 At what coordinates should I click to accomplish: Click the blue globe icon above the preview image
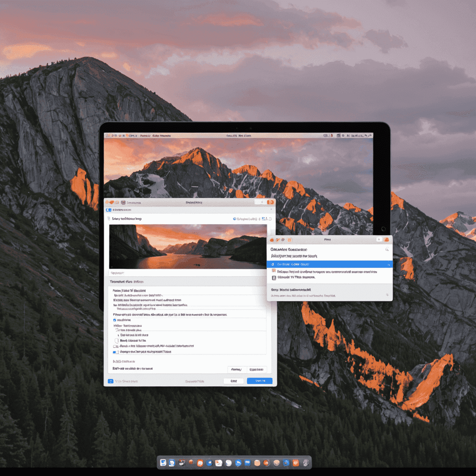(235, 219)
